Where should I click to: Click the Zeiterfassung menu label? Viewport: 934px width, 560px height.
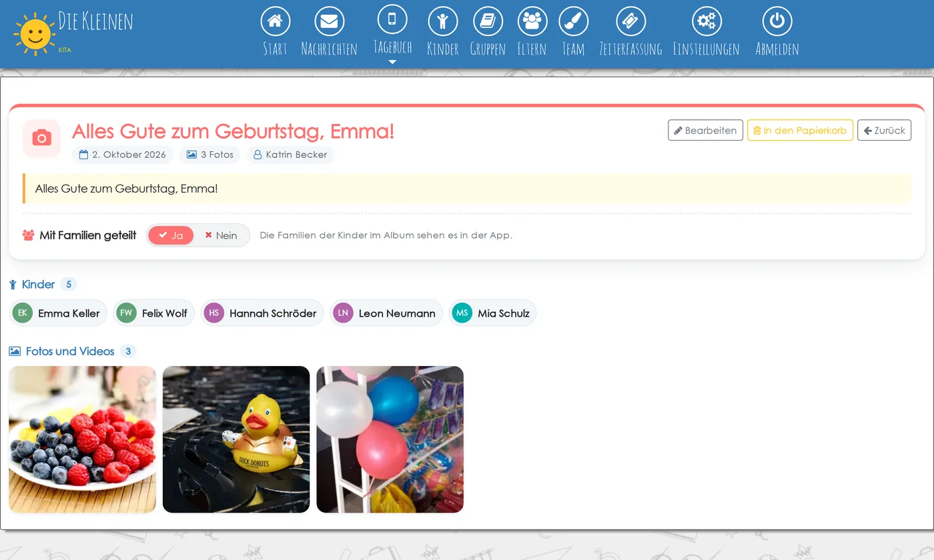click(x=630, y=49)
